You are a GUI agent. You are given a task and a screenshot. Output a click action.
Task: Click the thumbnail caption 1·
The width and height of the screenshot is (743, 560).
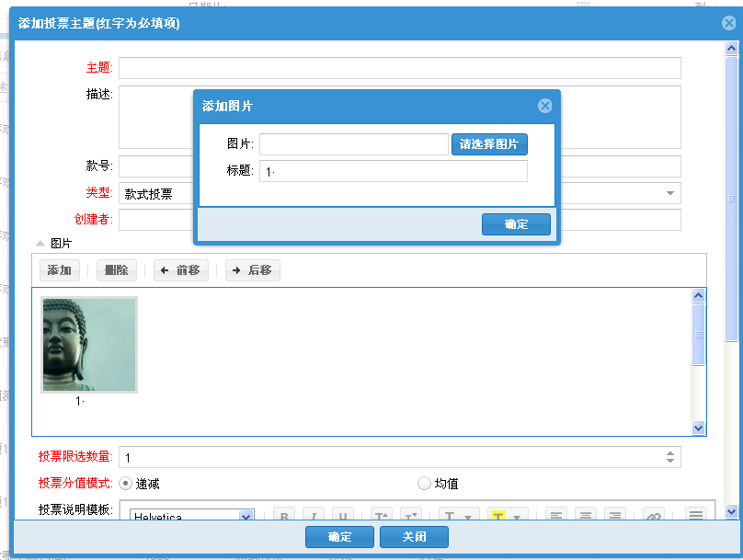80,401
